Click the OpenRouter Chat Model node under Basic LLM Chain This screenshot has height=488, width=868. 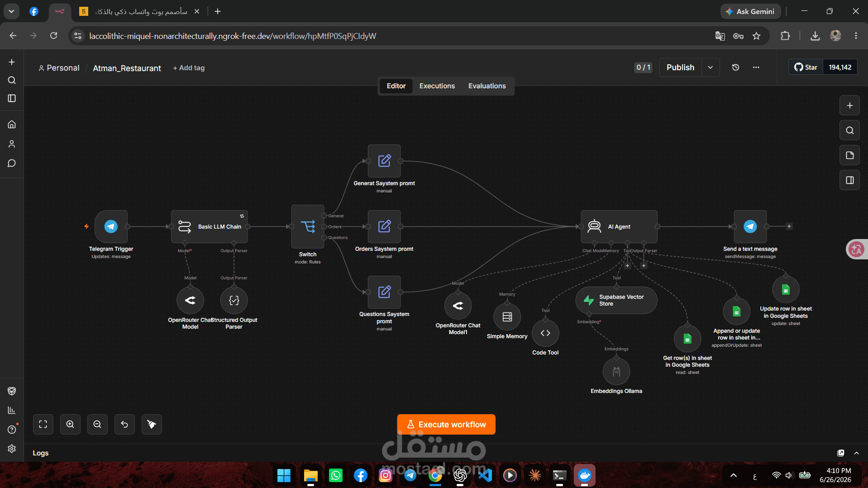click(x=190, y=300)
